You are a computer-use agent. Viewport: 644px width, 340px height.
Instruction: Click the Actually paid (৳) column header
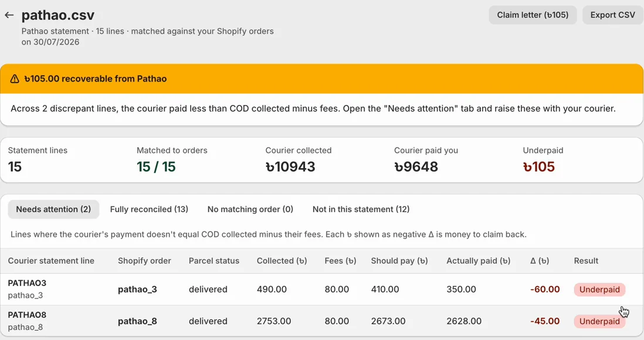click(479, 261)
